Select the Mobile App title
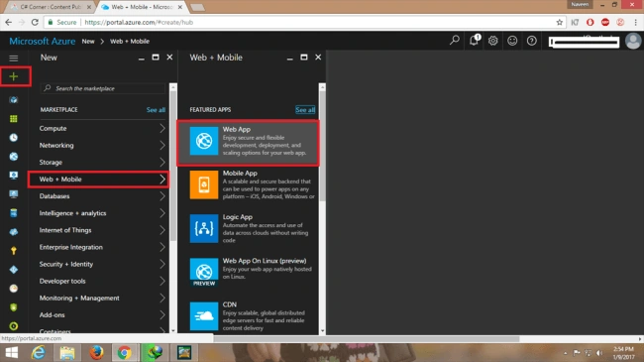 point(240,174)
